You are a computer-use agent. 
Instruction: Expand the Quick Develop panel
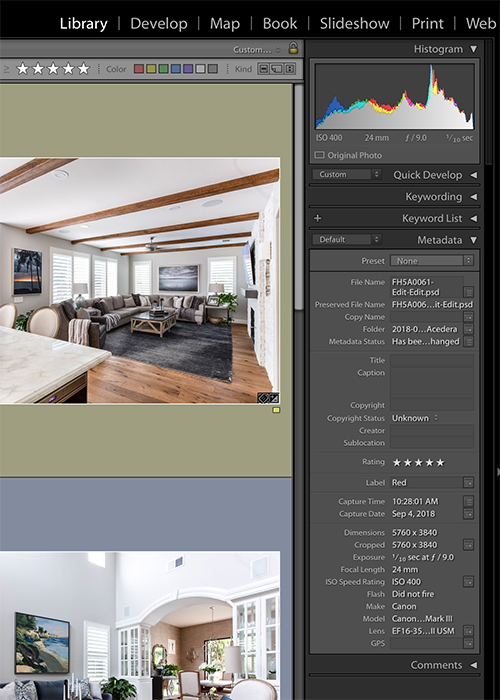[474, 175]
